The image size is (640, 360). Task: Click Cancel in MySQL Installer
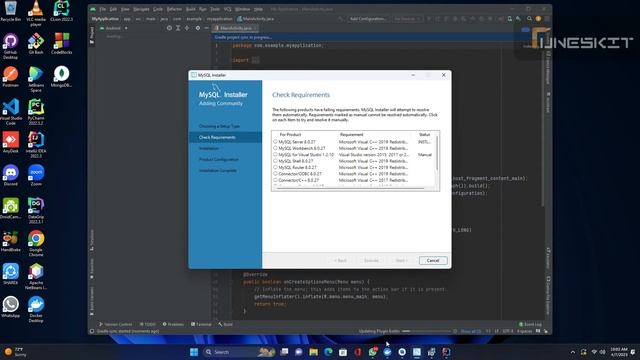tap(433, 260)
